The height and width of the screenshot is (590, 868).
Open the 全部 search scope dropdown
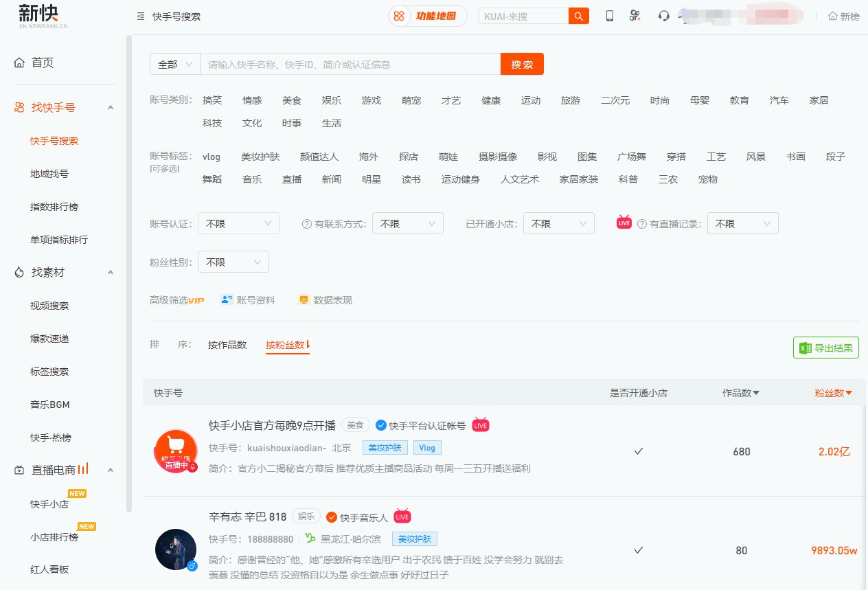(175, 64)
